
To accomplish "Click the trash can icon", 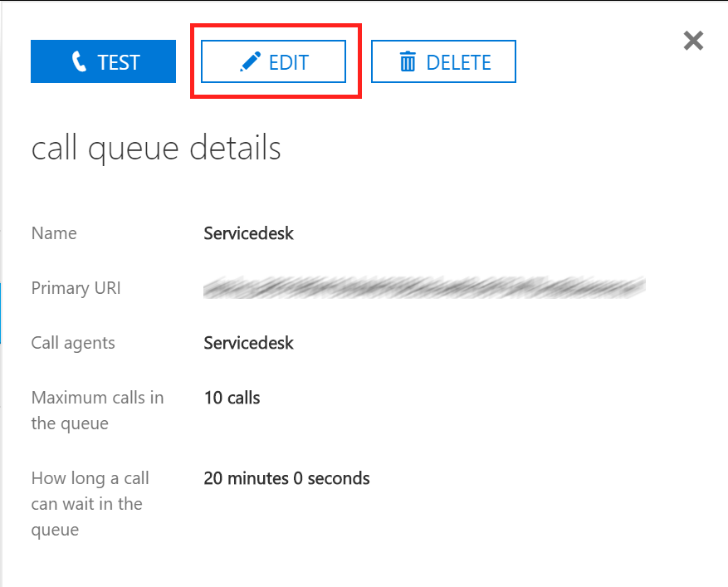I will coord(408,61).
